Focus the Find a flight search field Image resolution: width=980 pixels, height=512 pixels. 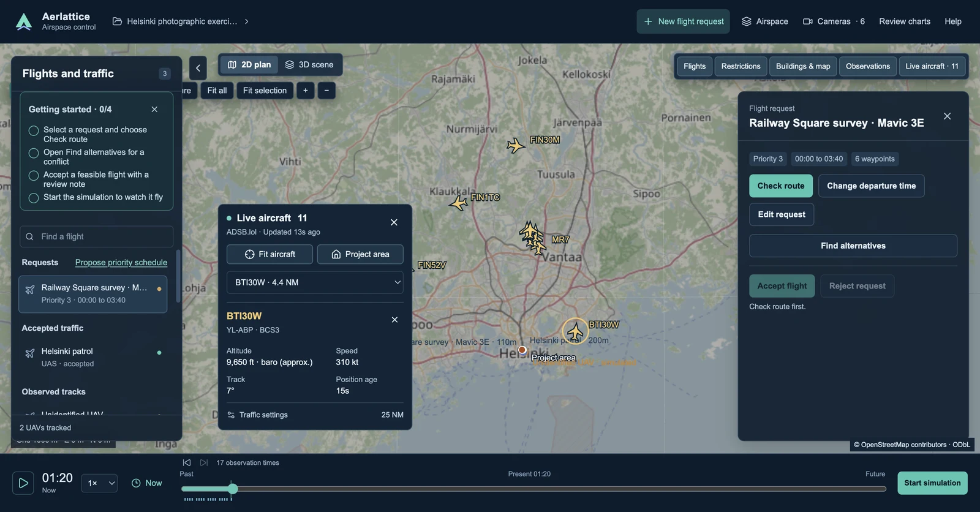[96, 236]
